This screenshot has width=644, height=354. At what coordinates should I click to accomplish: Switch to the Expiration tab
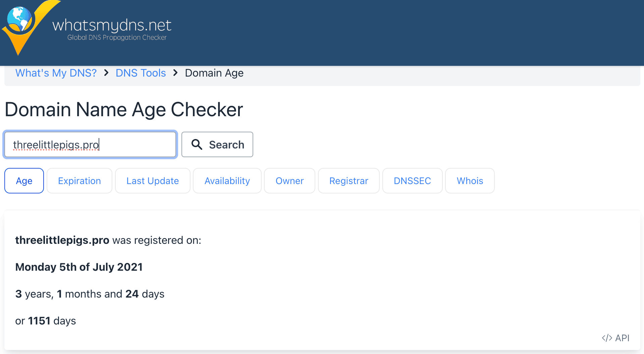[79, 181]
